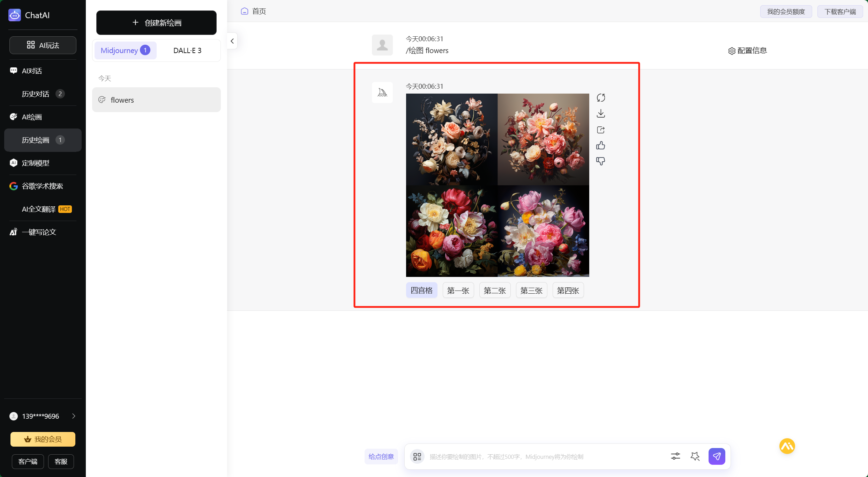Click the send prompt paper-plane button

pyautogui.click(x=717, y=456)
